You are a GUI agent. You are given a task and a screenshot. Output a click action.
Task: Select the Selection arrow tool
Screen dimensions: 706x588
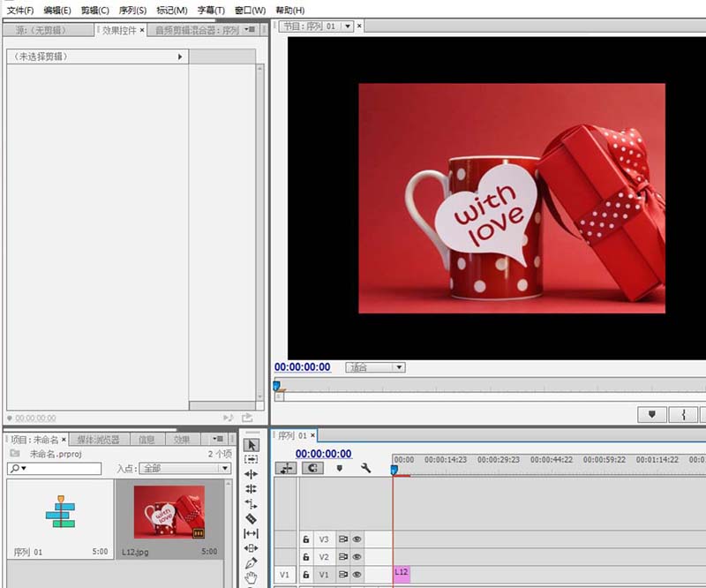coord(252,445)
